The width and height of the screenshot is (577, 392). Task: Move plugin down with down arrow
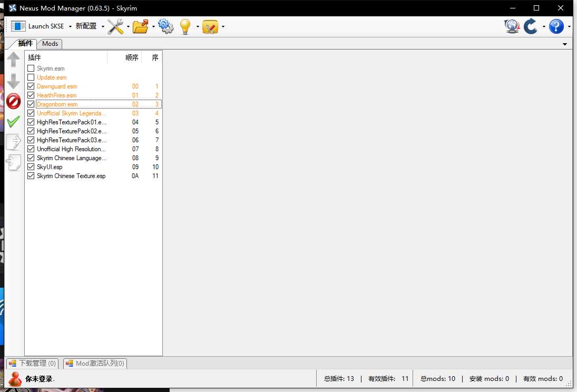[x=14, y=81]
